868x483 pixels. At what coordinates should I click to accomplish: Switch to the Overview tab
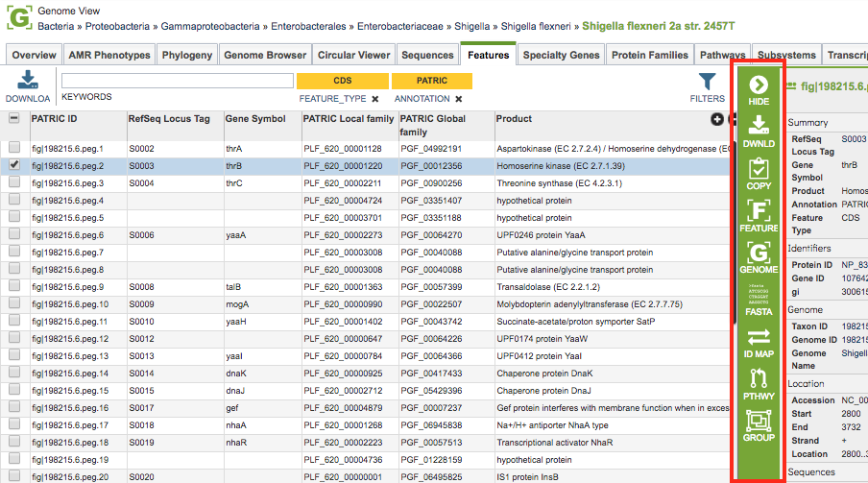point(34,55)
